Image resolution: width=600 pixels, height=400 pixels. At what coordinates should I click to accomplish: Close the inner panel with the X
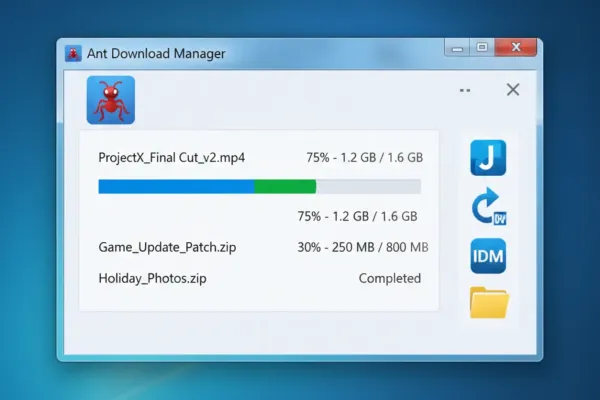coord(513,90)
